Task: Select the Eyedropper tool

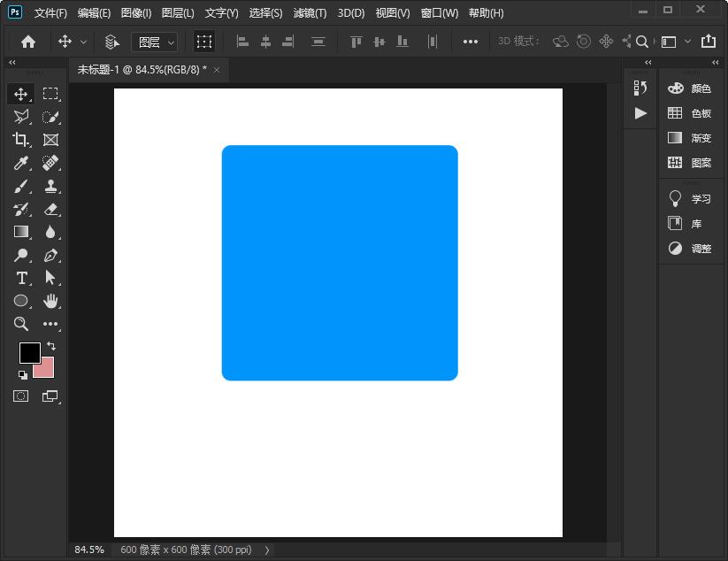Action: pyautogui.click(x=20, y=163)
